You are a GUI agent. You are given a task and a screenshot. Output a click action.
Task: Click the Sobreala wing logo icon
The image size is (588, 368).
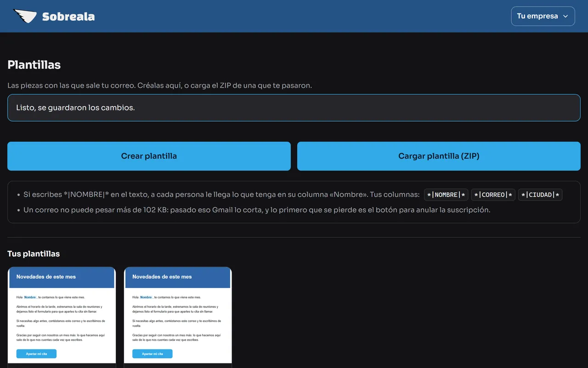coord(25,17)
